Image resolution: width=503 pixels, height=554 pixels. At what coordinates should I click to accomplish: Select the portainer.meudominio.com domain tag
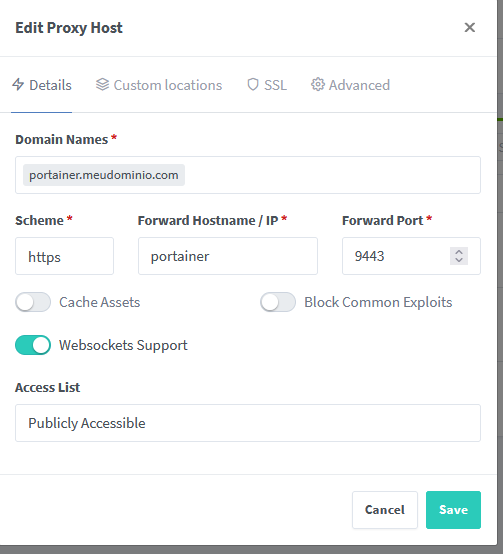coord(104,175)
